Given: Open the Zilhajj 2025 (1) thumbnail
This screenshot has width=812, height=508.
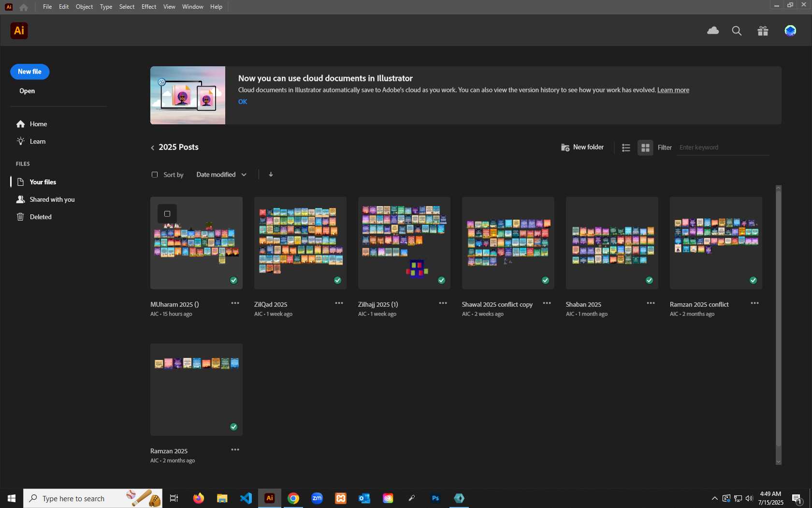Looking at the screenshot, I should pos(404,243).
